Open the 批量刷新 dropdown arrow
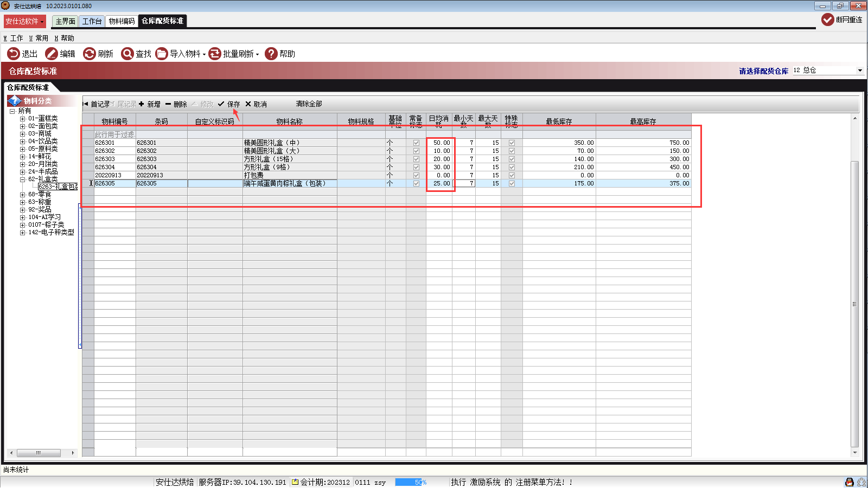 257,54
